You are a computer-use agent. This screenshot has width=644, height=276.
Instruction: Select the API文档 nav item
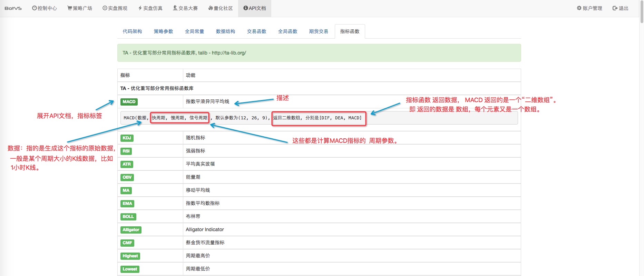coord(255,8)
